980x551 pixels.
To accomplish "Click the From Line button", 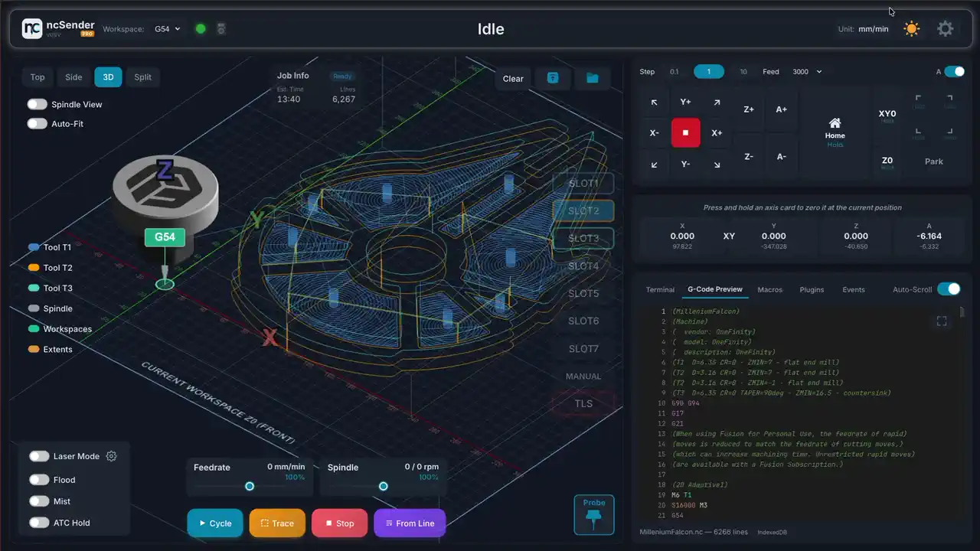I will (410, 523).
